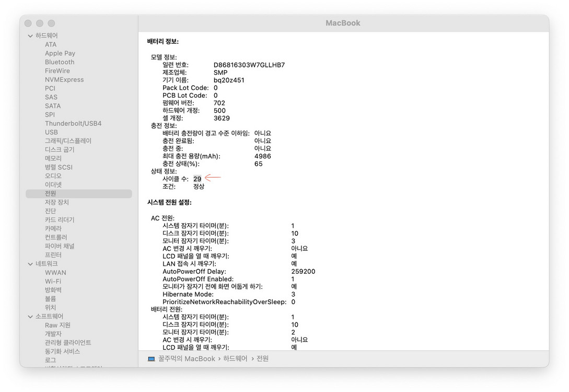This screenshot has height=392, width=569.
Task: Open the 로그 section in the sidebar
Action: 50,360
